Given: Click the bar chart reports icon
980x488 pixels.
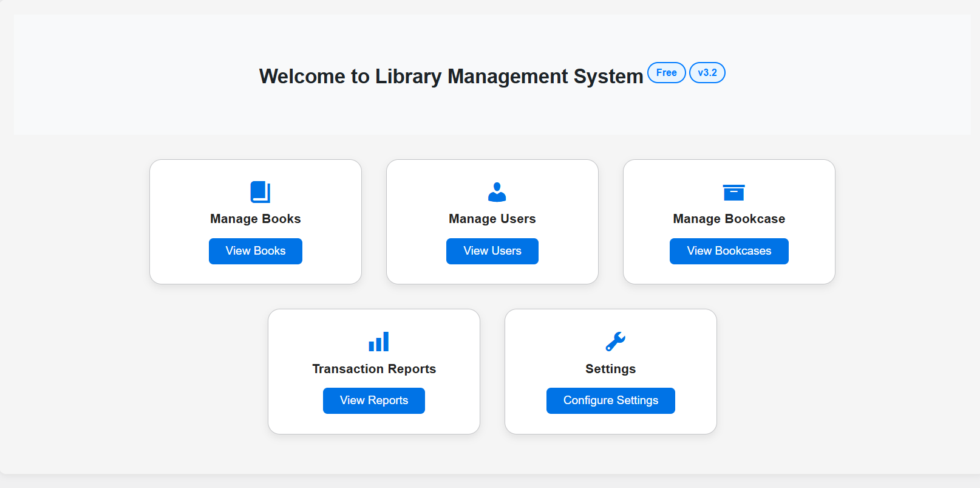Looking at the screenshot, I should click(x=378, y=342).
